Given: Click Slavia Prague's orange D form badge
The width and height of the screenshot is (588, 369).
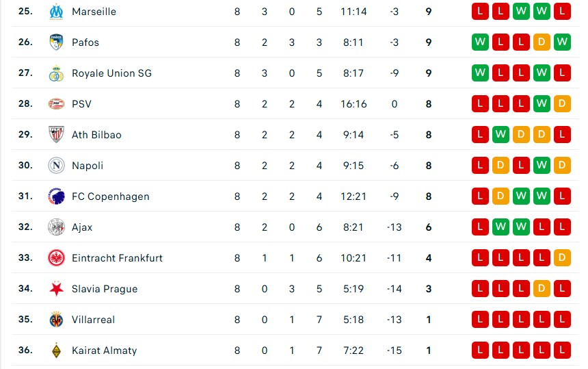Looking at the screenshot, I should point(542,289).
